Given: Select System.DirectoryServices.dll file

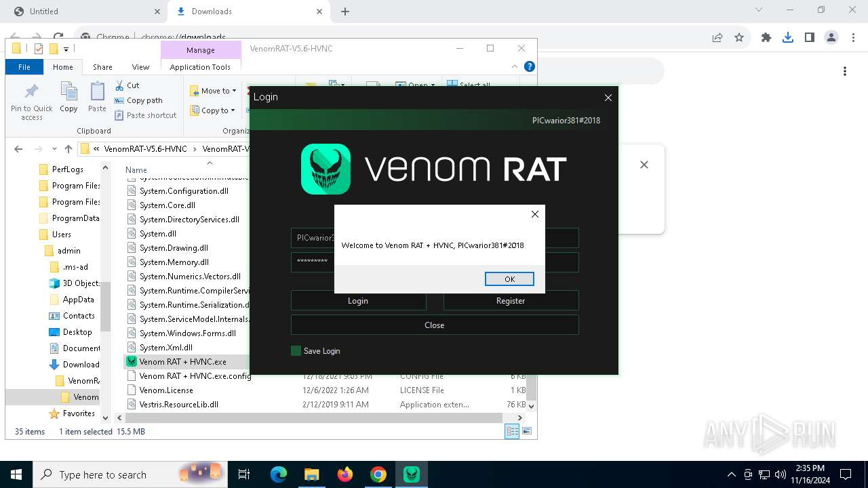Looking at the screenshot, I should pyautogui.click(x=183, y=220).
